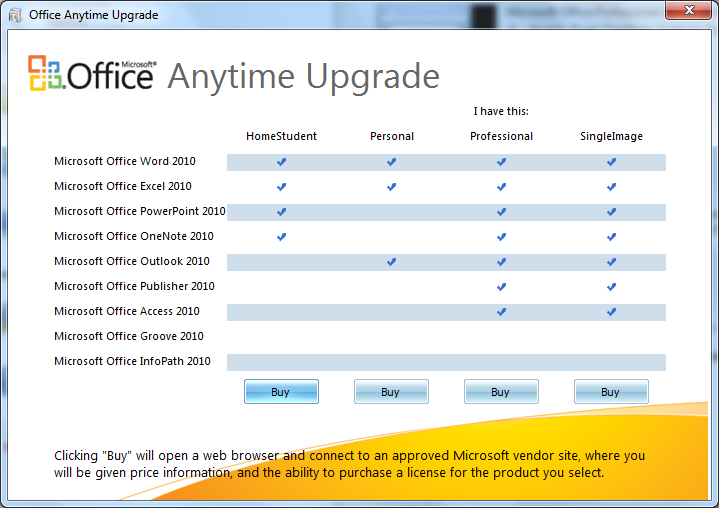Click the SingleImage column header
The height and width of the screenshot is (508, 719).
click(x=611, y=136)
